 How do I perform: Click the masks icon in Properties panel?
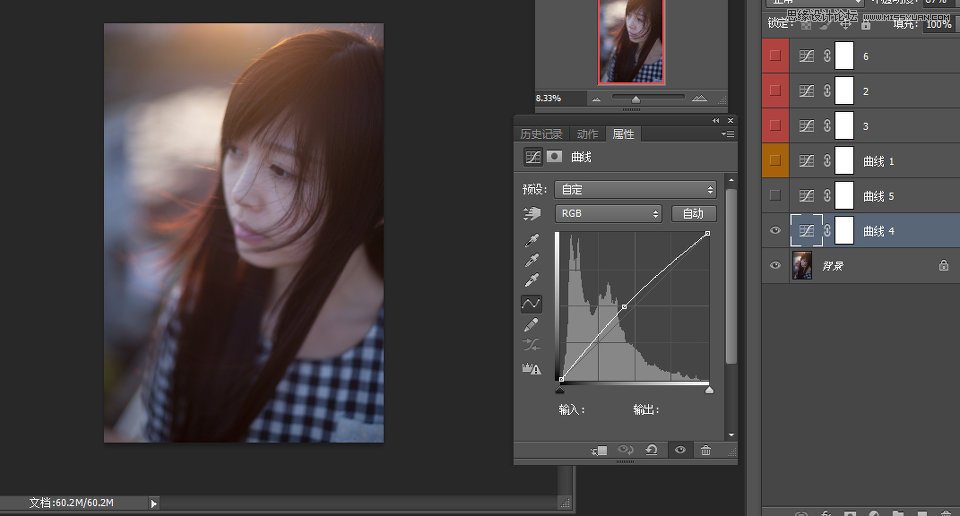coord(553,157)
